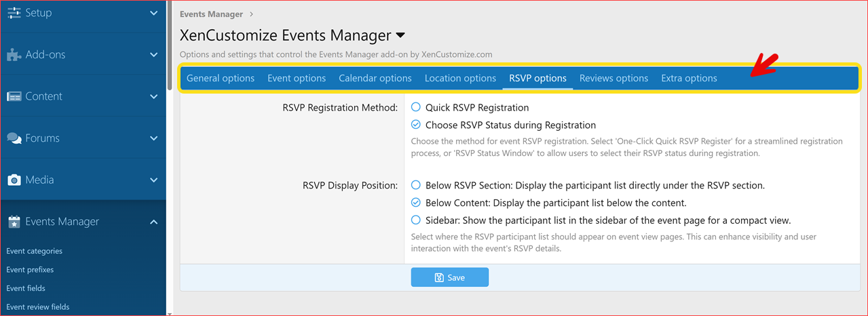Click the Media camera icon
The image size is (868, 316).
coord(14,180)
